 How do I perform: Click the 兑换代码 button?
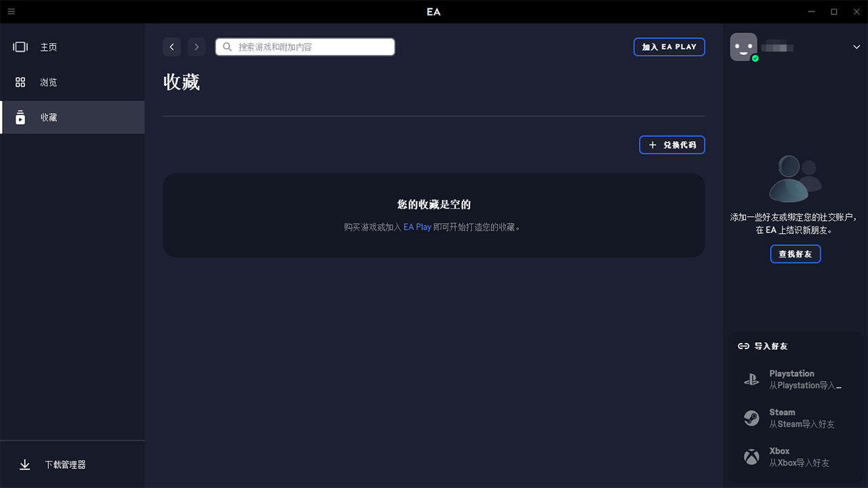pyautogui.click(x=672, y=145)
